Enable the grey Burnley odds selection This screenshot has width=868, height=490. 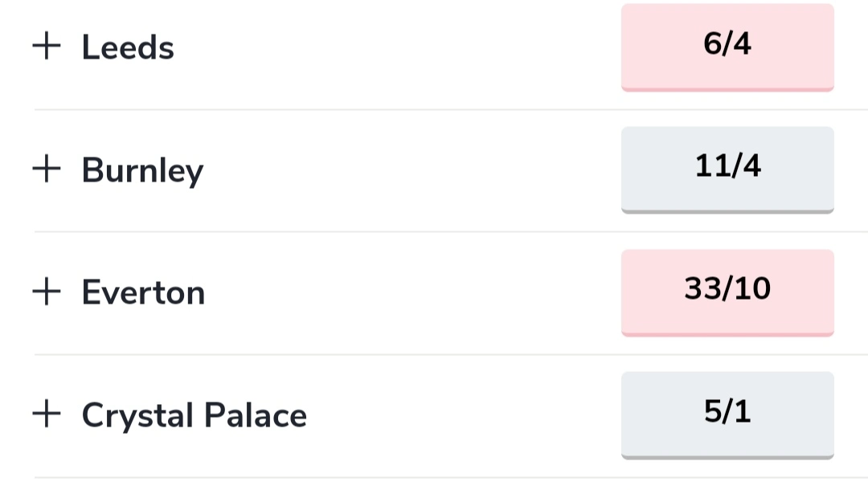(x=727, y=169)
